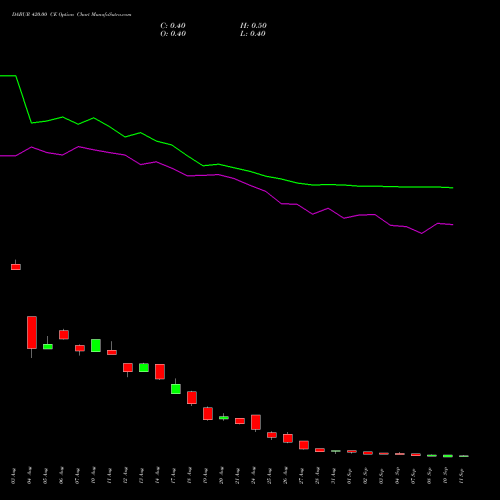500x500 pixels.
Task: Select the red candle for 06 Aug
Action: point(64,335)
